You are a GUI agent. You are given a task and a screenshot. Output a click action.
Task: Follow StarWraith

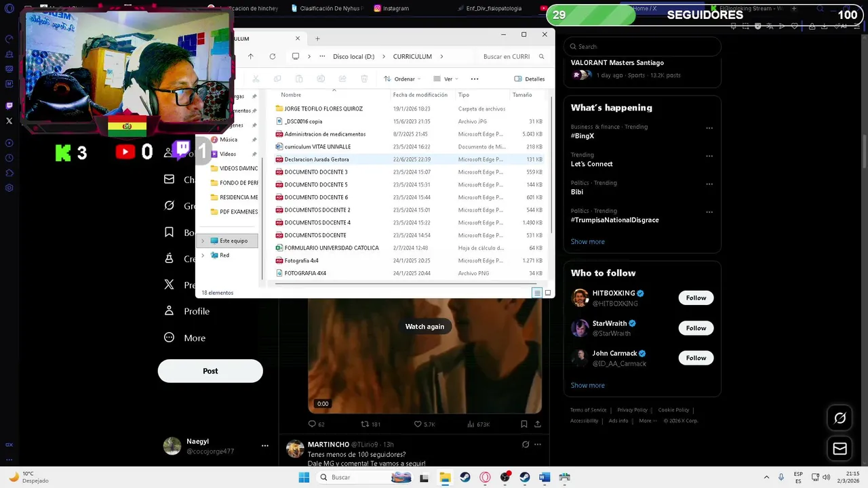(696, 328)
